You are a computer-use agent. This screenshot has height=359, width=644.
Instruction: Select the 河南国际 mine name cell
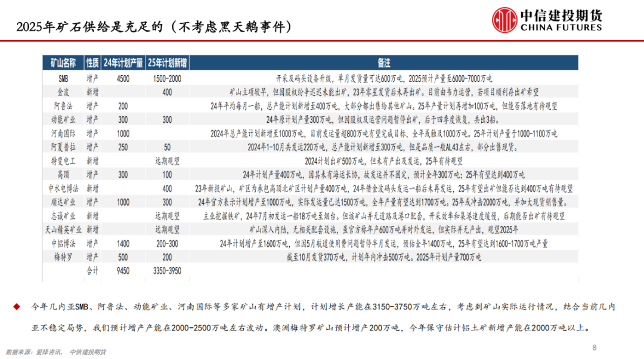(63, 134)
